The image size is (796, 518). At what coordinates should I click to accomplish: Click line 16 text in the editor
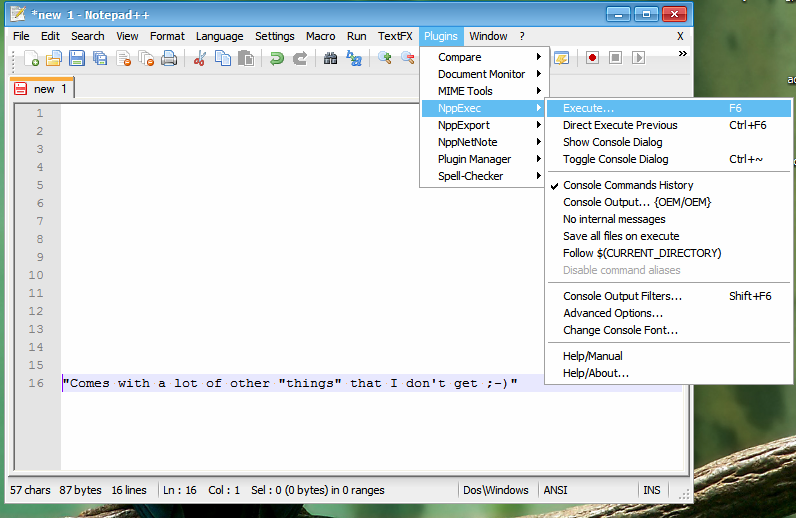pos(290,383)
